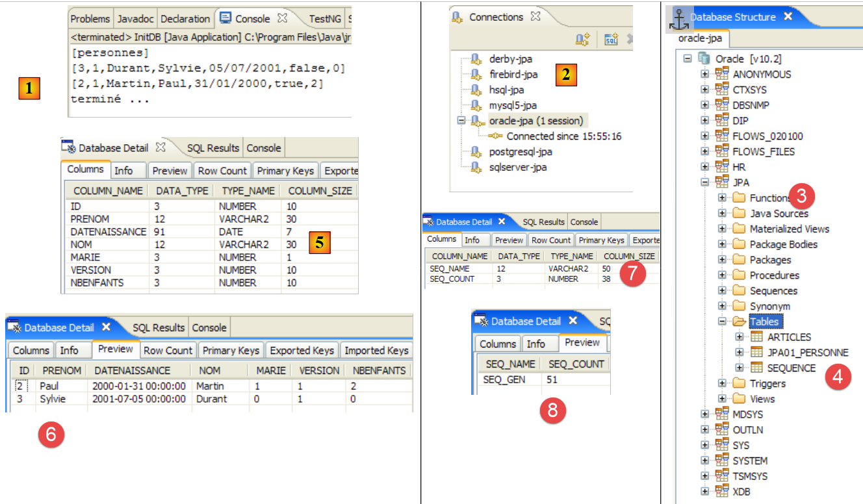The height and width of the screenshot is (504, 863).
Task: Collapse the oracle-jpa connection node
Action: tap(461, 121)
